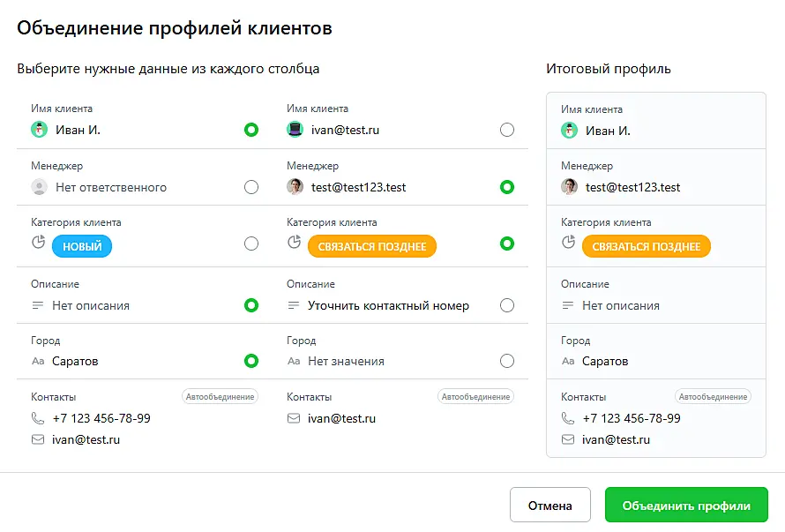
Task: Click Автообъединение tag in final profile
Action: pyautogui.click(x=713, y=397)
